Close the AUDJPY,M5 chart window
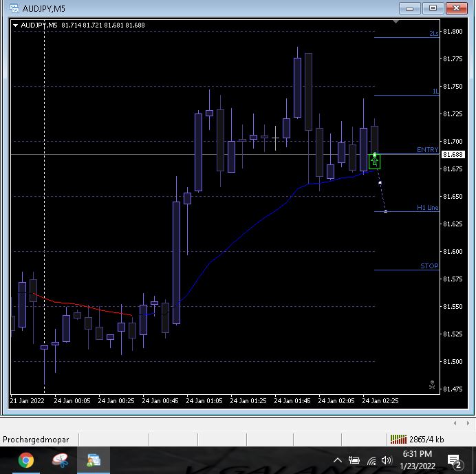This screenshot has width=476, height=474. tap(456, 8)
